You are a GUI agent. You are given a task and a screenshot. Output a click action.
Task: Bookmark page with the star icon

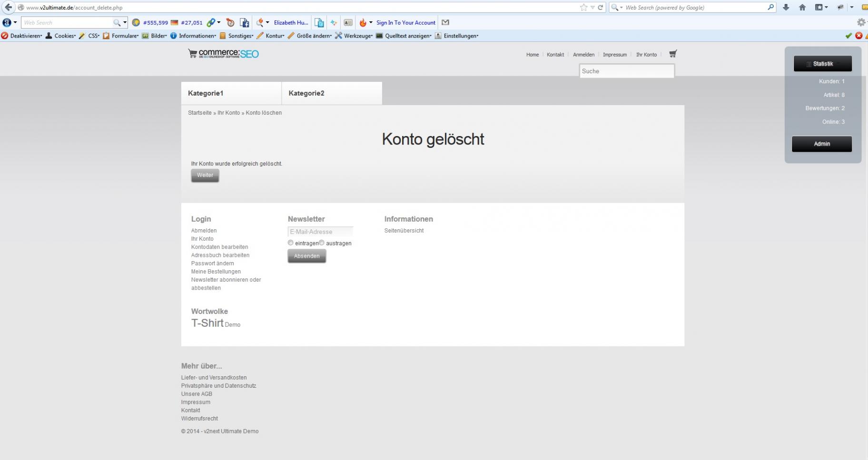[583, 7]
